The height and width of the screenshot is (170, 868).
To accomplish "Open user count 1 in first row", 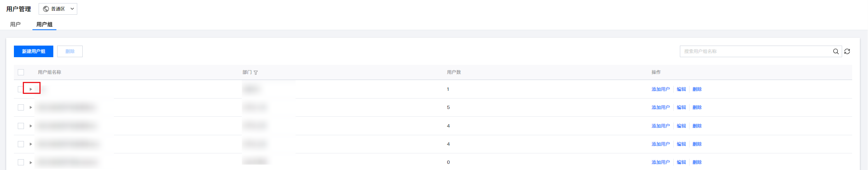I will (x=448, y=89).
